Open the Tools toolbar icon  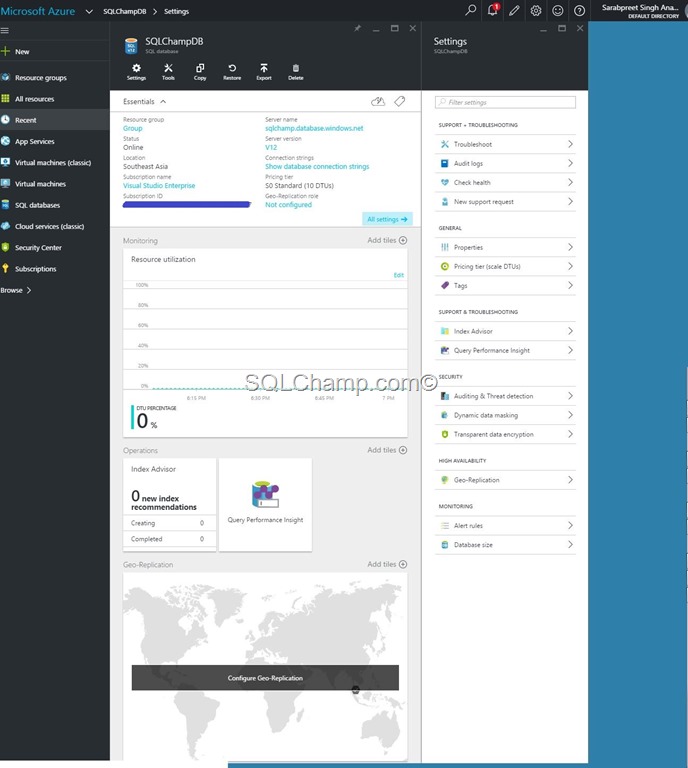pyautogui.click(x=168, y=72)
